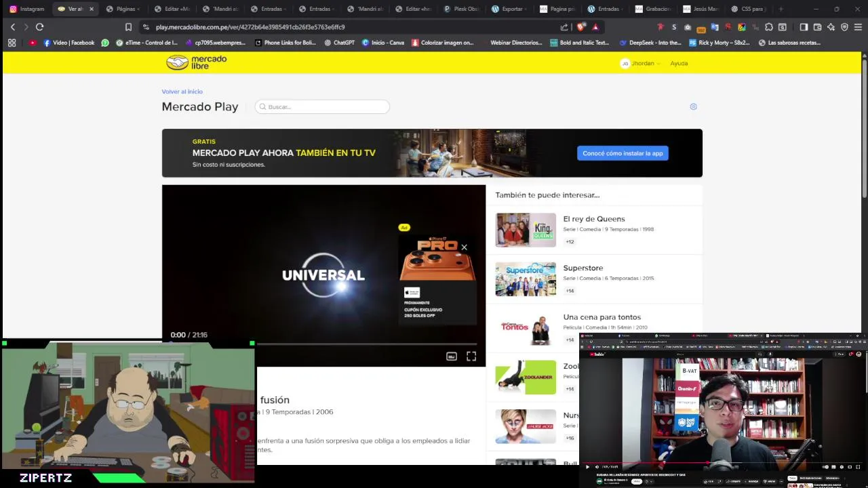Click the browser forward arrow

(x=26, y=27)
